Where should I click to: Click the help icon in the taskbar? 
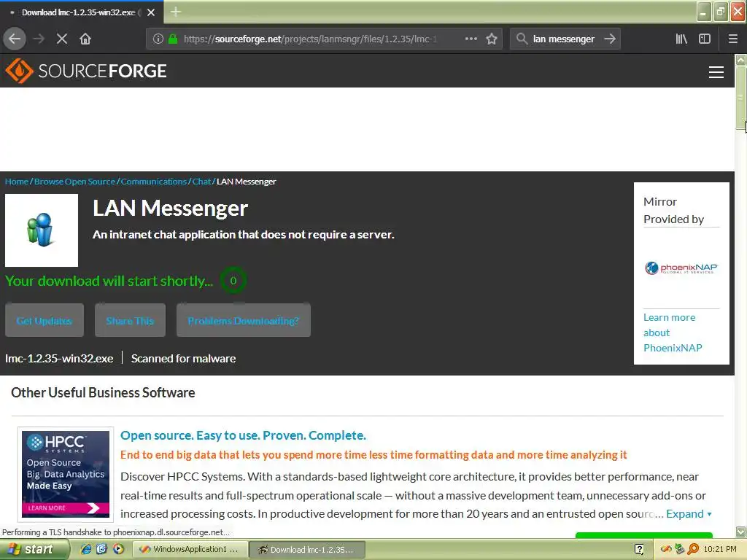(639, 549)
